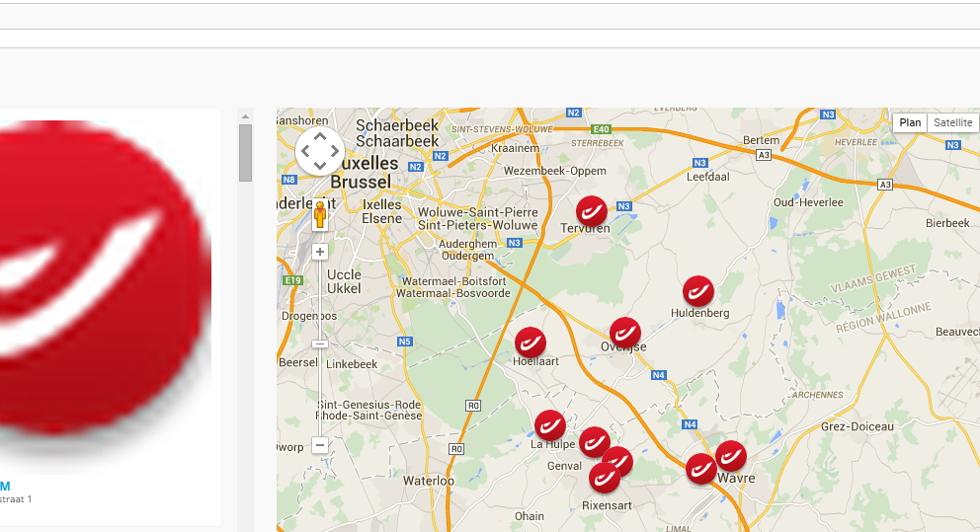Switch the map to Satellite view
The width and height of the screenshot is (980, 532).
tap(953, 122)
